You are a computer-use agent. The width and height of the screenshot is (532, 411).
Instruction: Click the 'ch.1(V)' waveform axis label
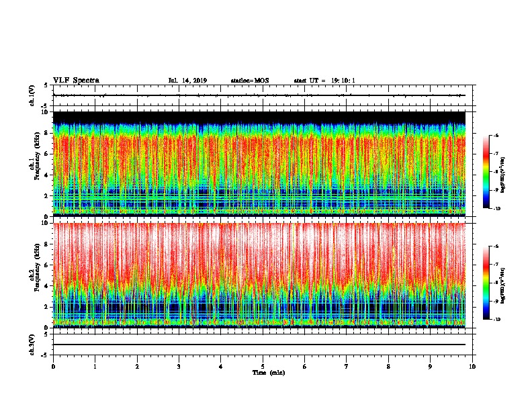[x=32, y=95]
